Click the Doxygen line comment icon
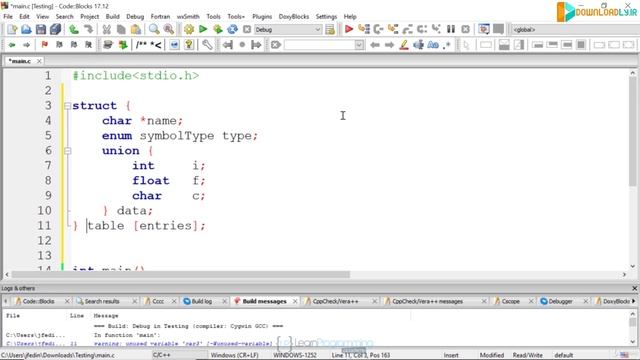Screen dimensions: 640x360 156,45
